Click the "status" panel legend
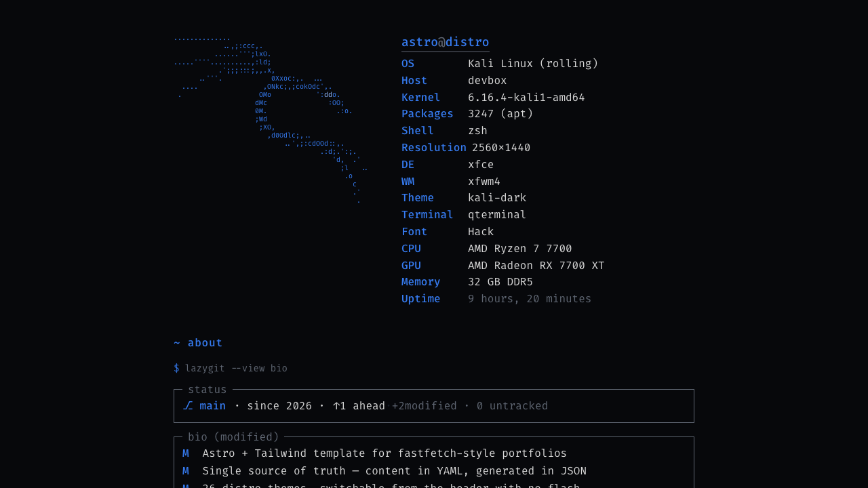The height and width of the screenshot is (488, 868). click(x=208, y=390)
